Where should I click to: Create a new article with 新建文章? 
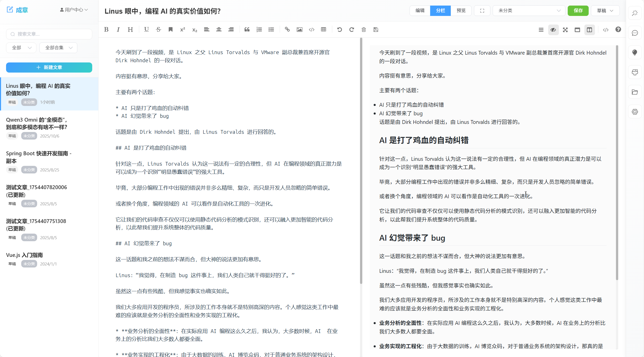(49, 67)
